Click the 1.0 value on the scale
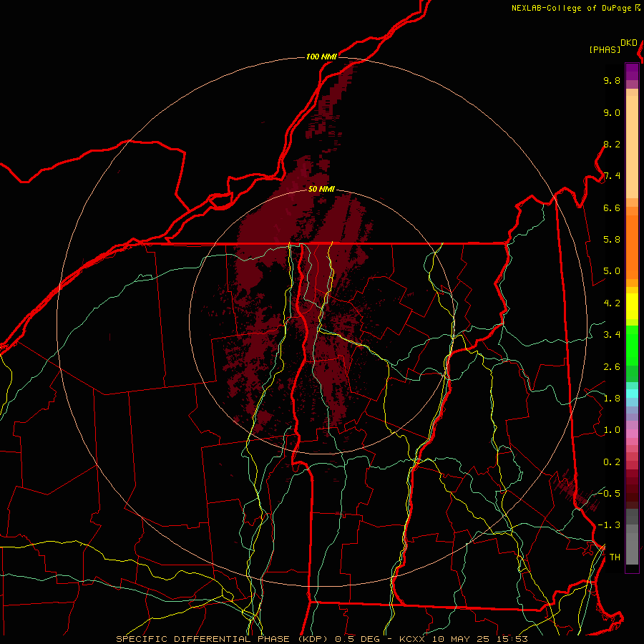The height and width of the screenshot is (644, 644). (x=612, y=430)
